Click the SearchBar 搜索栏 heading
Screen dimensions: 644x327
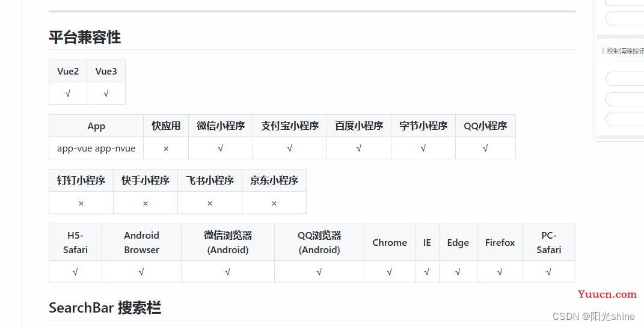105,308
